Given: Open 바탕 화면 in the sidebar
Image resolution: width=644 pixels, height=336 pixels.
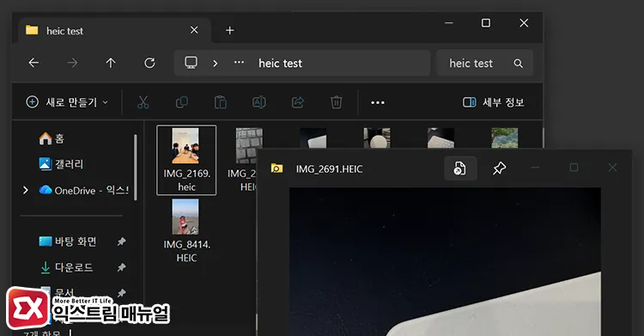Looking at the screenshot, I should [68, 241].
